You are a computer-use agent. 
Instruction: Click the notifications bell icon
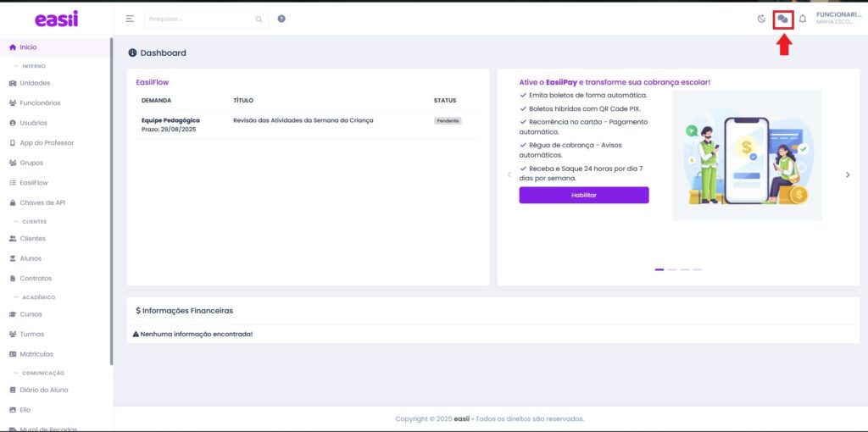pos(803,19)
